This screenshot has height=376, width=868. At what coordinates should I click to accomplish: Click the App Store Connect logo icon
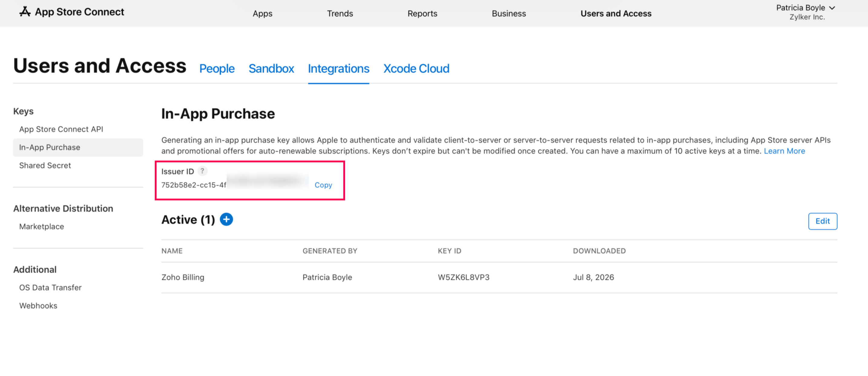click(x=25, y=12)
